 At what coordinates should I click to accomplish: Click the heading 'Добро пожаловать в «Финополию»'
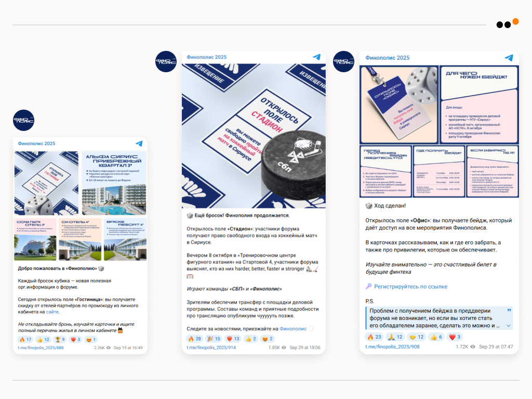[57, 269]
